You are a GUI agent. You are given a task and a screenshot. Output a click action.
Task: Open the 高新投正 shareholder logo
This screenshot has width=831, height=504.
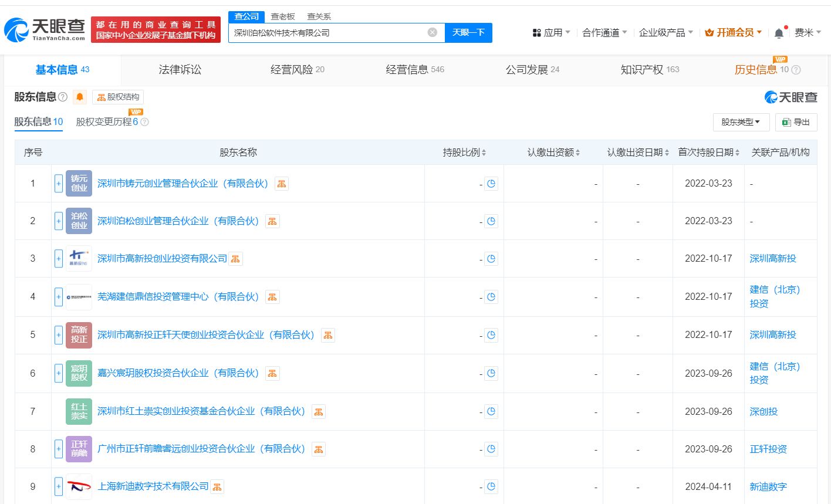pos(79,334)
